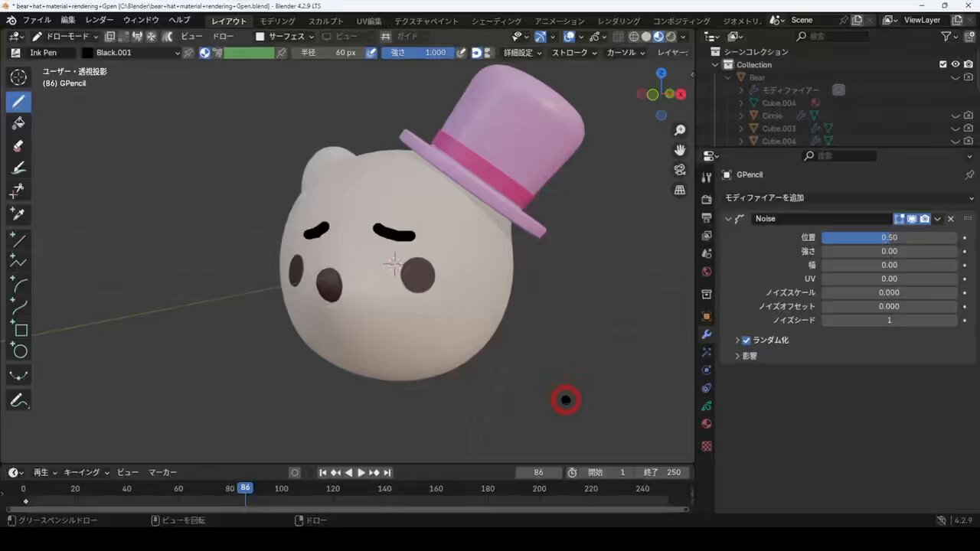Image resolution: width=980 pixels, height=551 pixels.
Task: Open the ドローモード mode dropdown
Action: 65,36
